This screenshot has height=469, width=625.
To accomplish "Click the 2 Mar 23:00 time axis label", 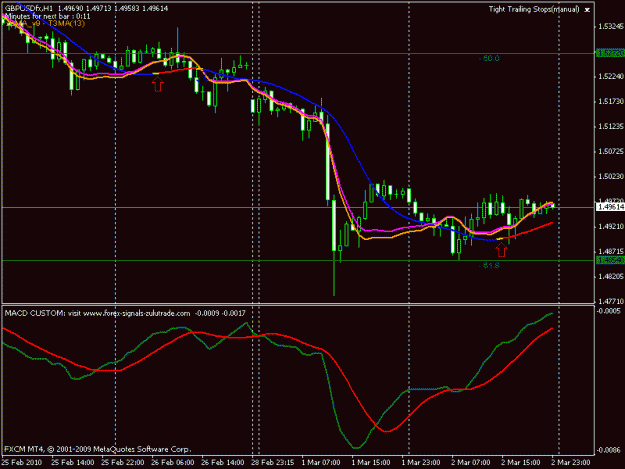I will (571, 463).
